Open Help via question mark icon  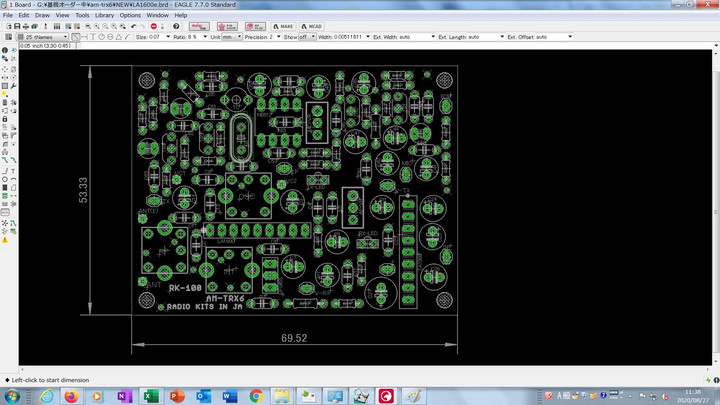click(x=178, y=26)
